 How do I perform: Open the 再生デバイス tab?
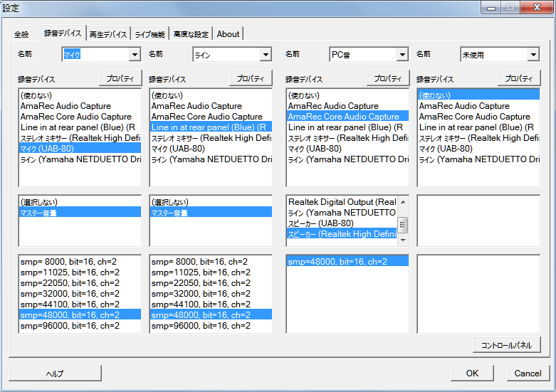[x=108, y=34]
